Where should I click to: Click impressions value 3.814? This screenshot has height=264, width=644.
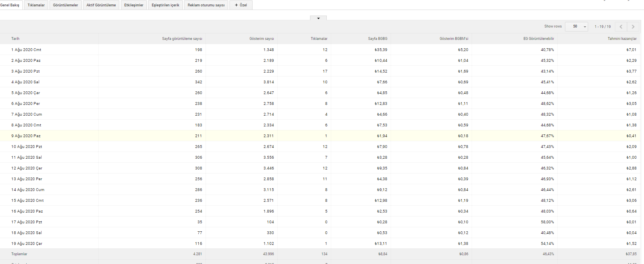tap(269, 82)
